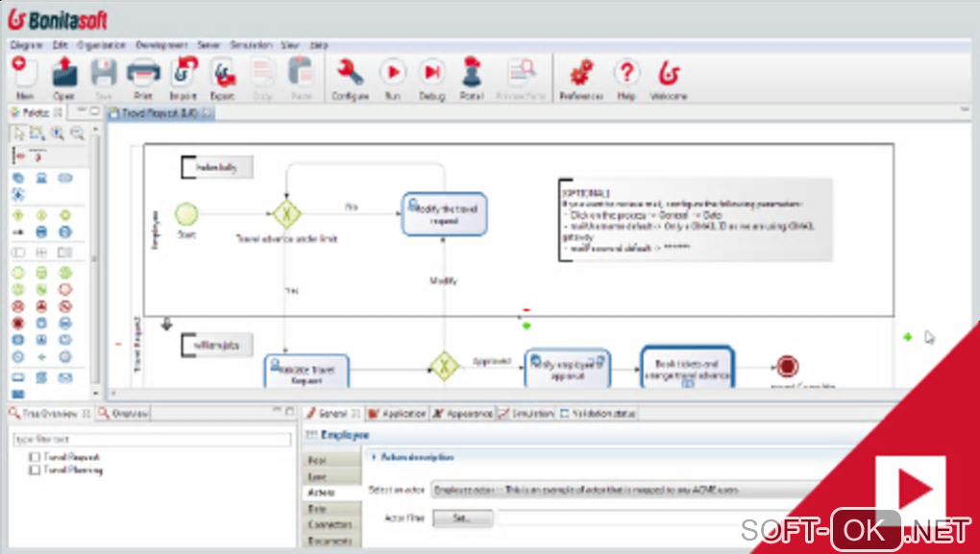Select the Connectors section in General
This screenshot has height=554, width=980.
(331, 525)
